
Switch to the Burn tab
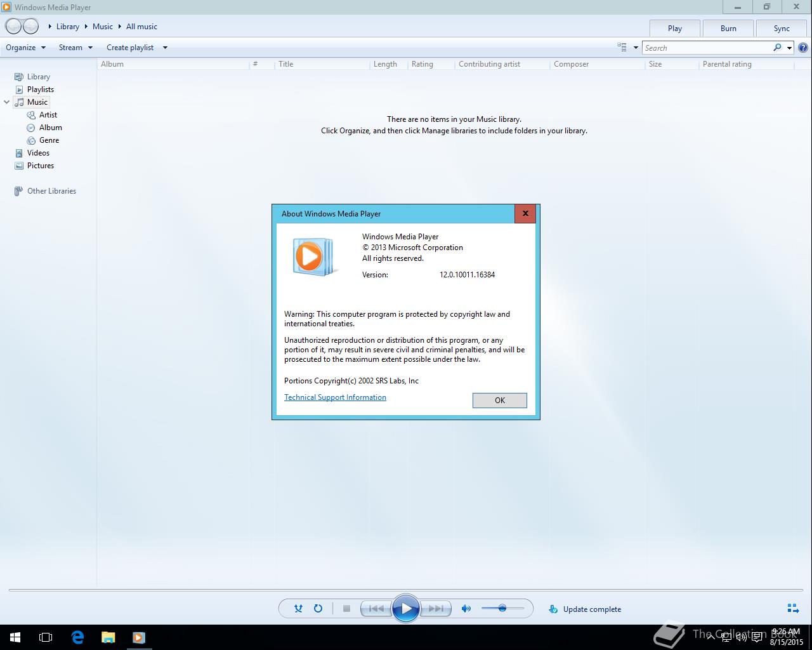[728, 29]
